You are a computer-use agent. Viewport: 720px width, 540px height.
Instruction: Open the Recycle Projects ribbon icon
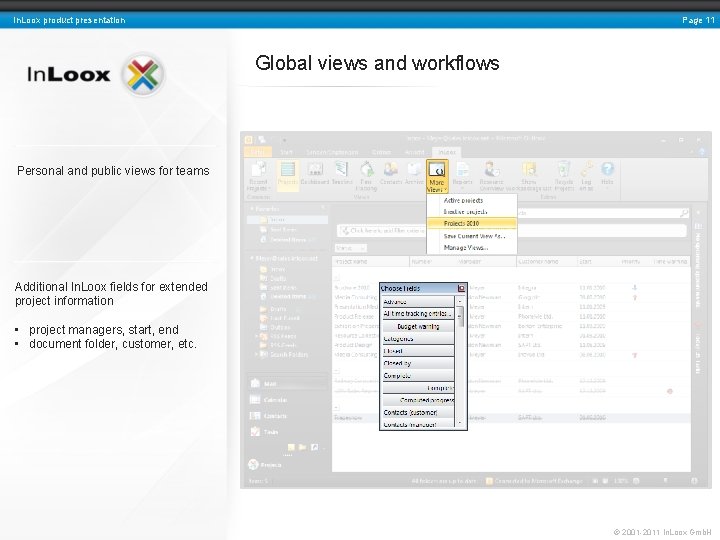(564, 176)
